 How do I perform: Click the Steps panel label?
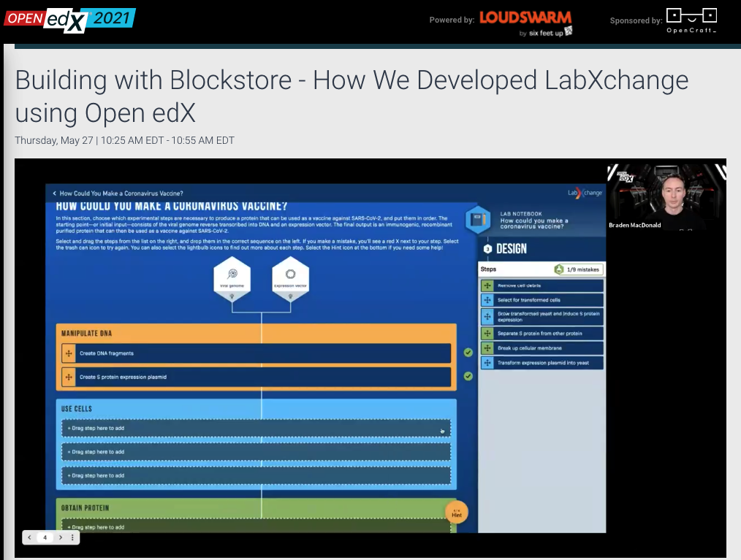coord(488,269)
